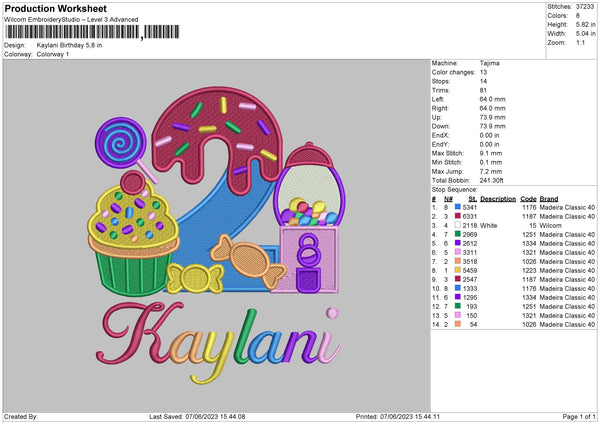Click the barcode under the worksheet title
600x424 pixels.
pyautogui.click(x=72, y=34)
